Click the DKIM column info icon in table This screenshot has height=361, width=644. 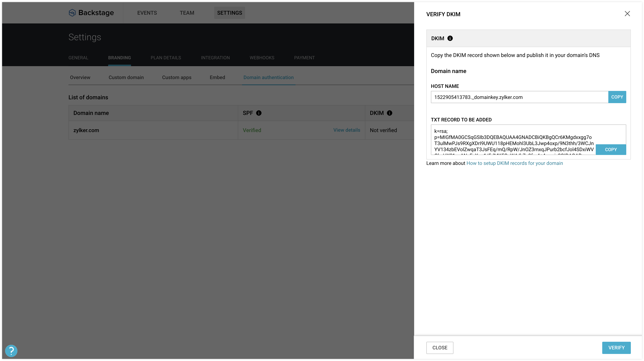click(x=389, y=113)
